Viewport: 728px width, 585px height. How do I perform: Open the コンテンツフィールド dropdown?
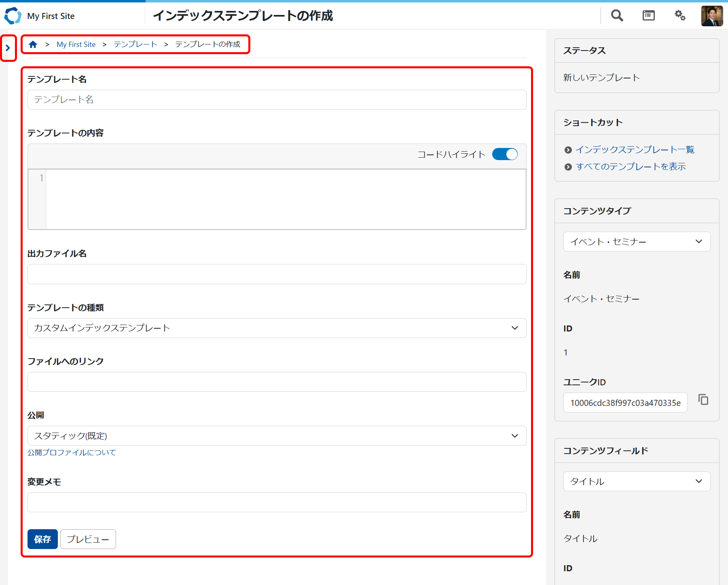pos(637,482)
